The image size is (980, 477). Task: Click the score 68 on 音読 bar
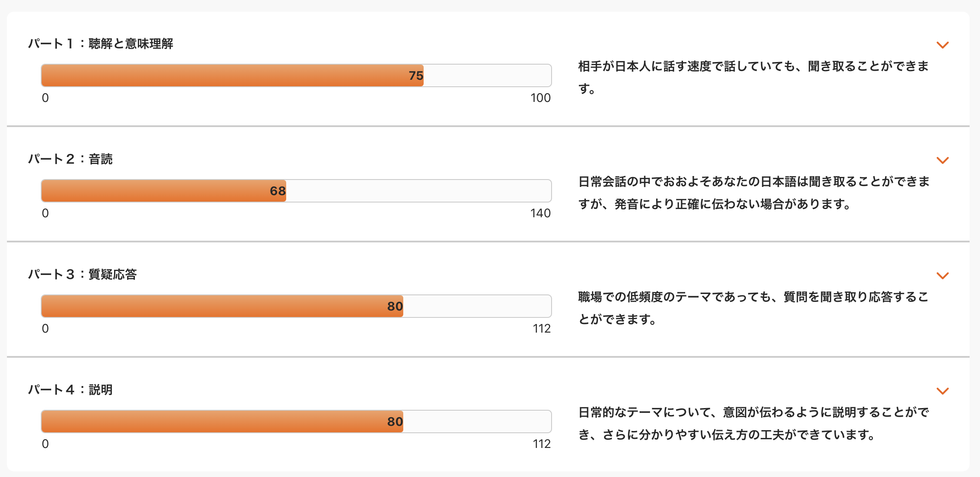278,191
